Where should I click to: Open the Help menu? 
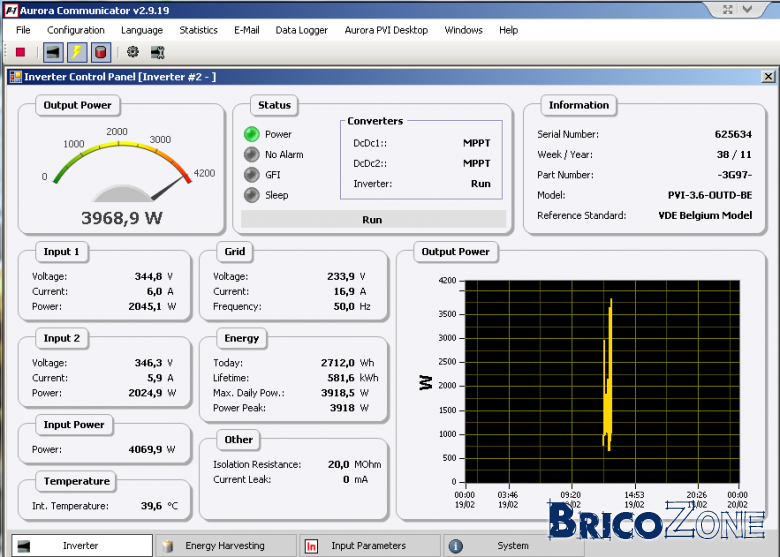tap(508, 30)
